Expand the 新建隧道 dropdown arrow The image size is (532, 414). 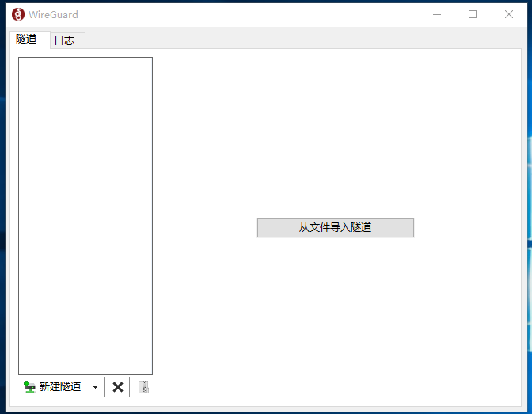(x=95, y=387)
